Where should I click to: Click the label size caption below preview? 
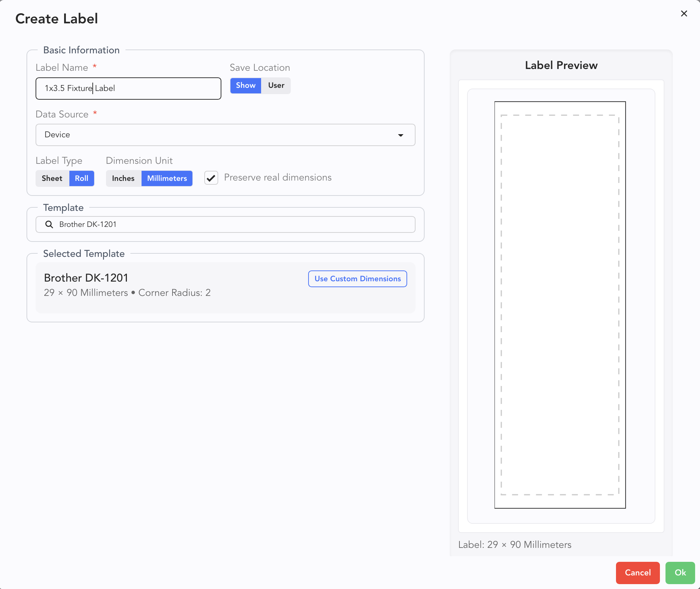515,545
